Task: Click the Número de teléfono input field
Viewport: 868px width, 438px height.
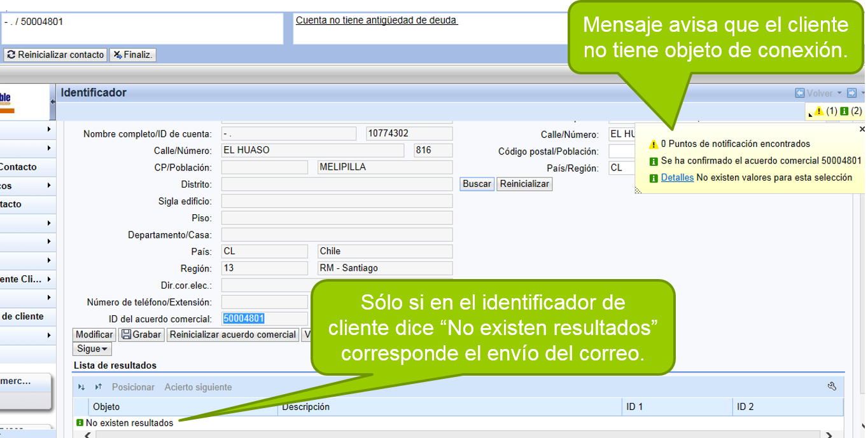Action: pos(265,302)
